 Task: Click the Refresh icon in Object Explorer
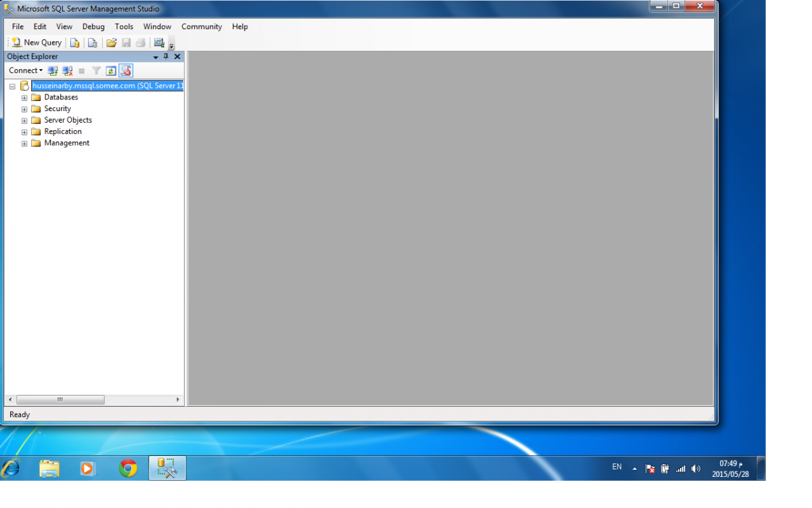pyautogui.click(x=111, y=70)
